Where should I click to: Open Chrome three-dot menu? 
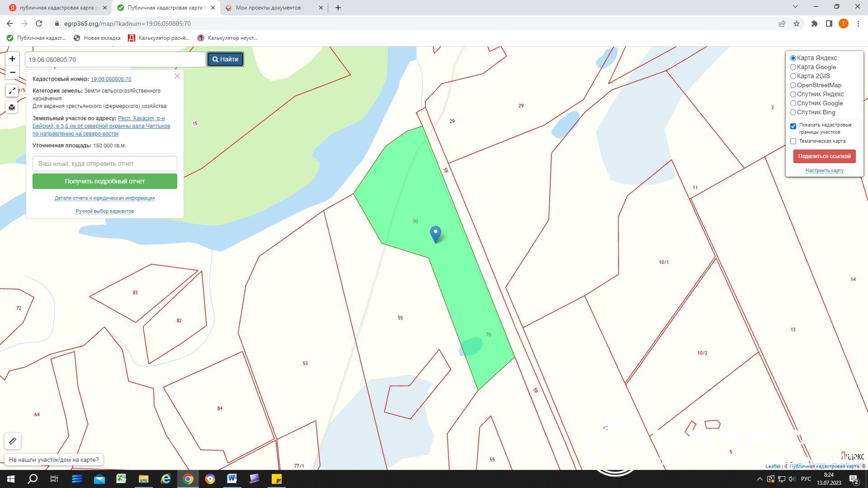[858, 23]
